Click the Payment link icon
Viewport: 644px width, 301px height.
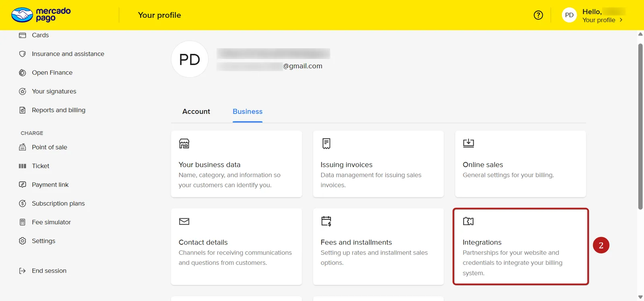pyautogui.click(x=23, y=184)
